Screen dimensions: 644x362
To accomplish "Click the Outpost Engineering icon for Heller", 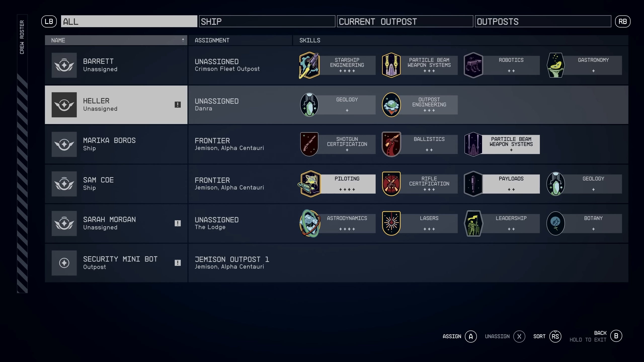I will coord(391,104).
